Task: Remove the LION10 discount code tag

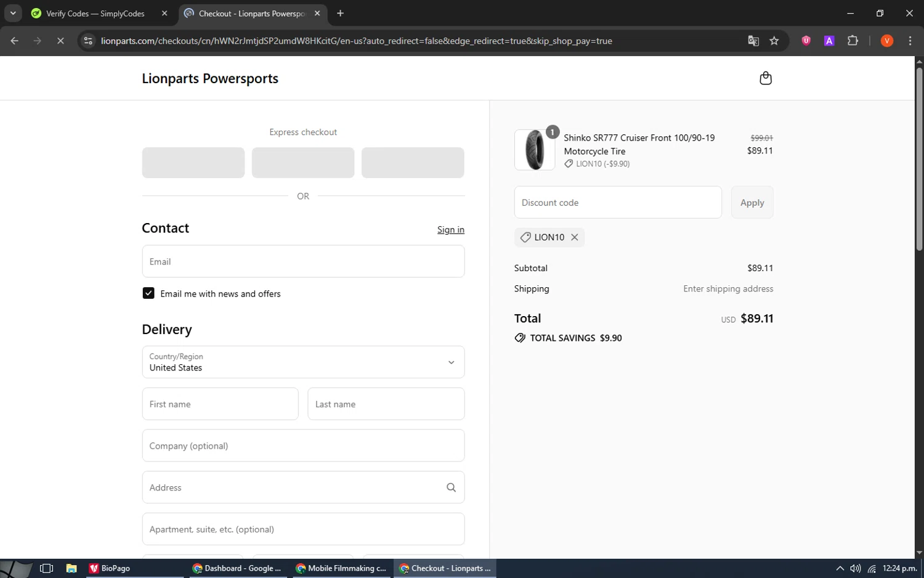Action: [x=574, y=237]
